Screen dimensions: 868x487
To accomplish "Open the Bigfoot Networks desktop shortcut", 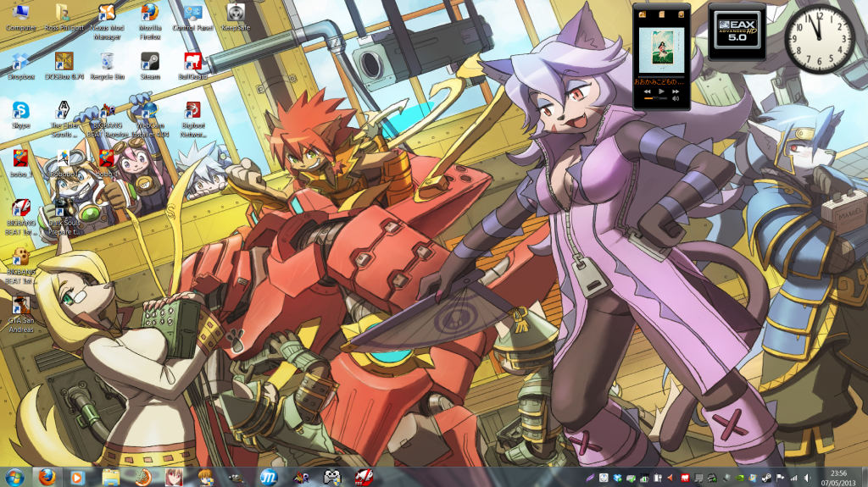I will pyautogui.click(x=192, y=119).
